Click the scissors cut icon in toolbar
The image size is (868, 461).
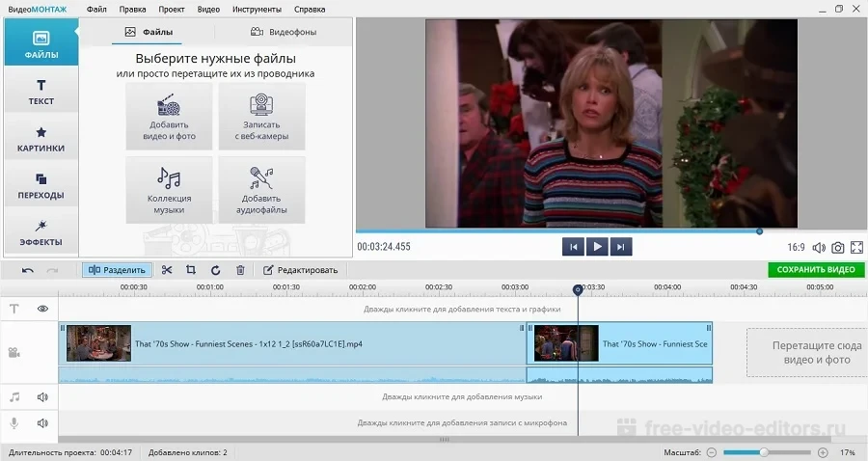coord(167,270)
